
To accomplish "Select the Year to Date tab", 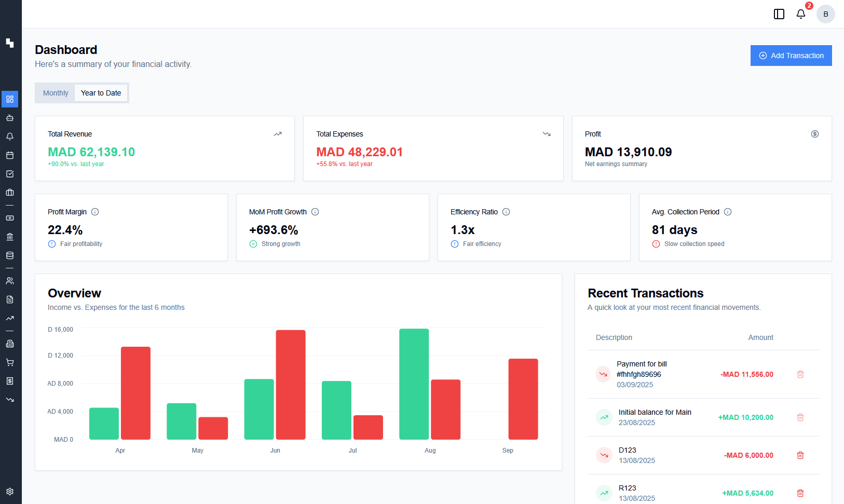I will 101,93.
